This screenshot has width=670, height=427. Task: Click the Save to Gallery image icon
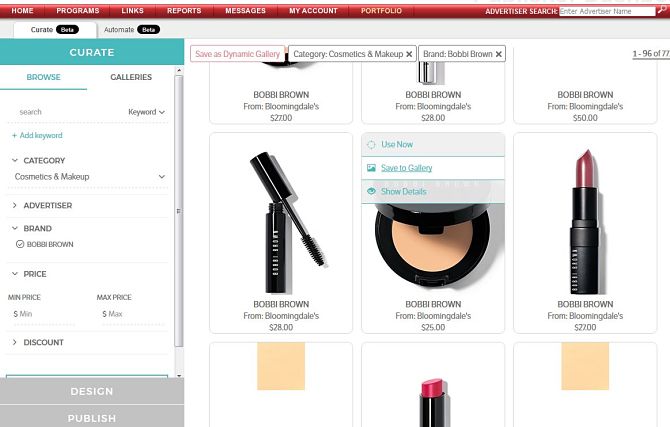(371, 168)
